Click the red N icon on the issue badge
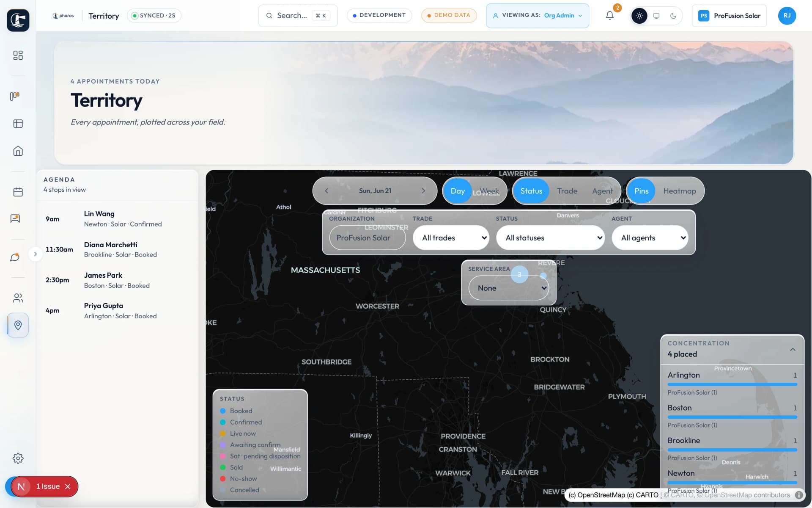 pyautogui.click(x=21, y=486)
